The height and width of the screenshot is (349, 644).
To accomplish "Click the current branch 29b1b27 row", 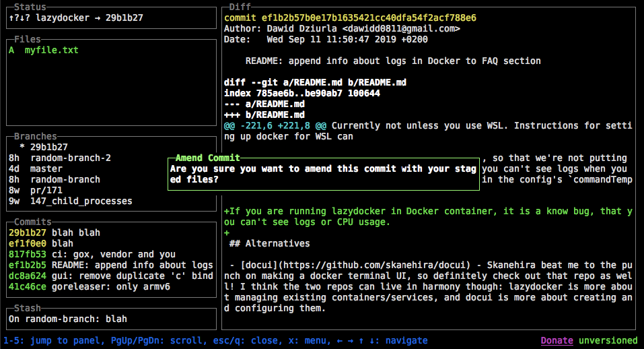I will click(111, 147).
